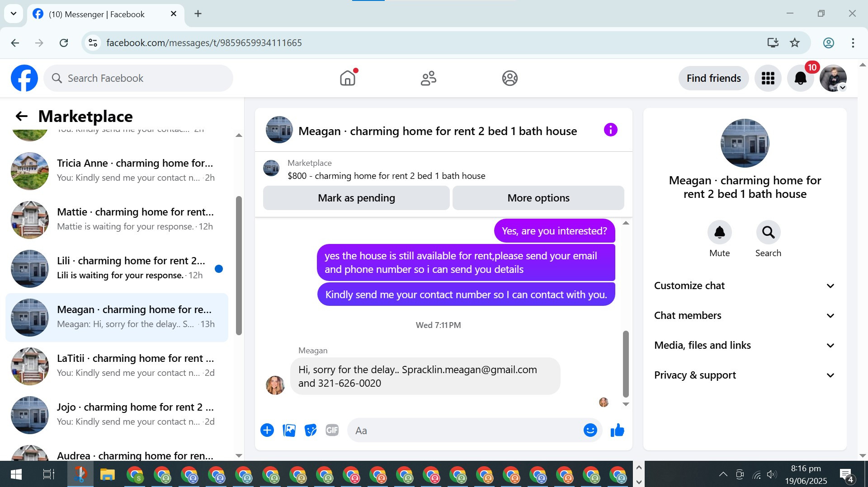Screen dimensions: 868x487
Task: Show hidden system tray icons
Action: (x=723, y=474)
